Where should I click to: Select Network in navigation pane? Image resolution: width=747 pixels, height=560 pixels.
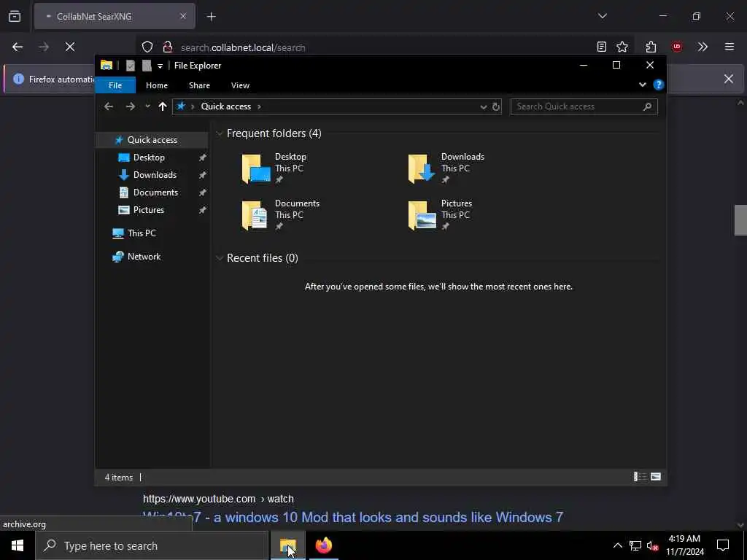144,256
